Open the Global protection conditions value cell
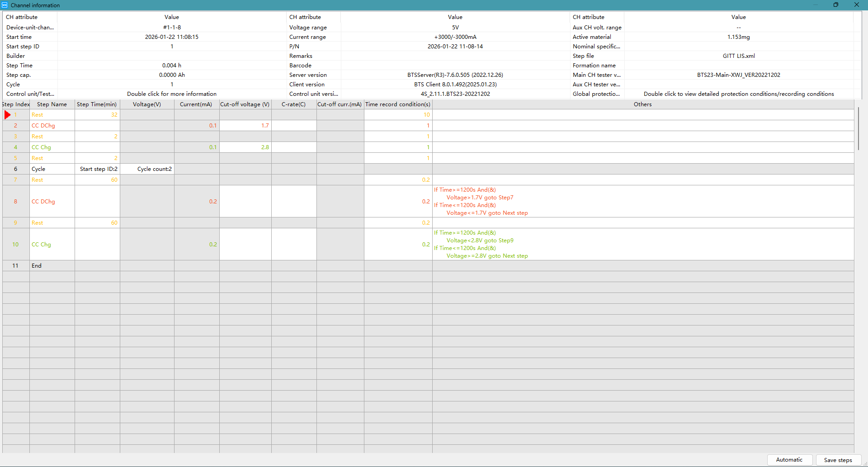 (738, 94)
